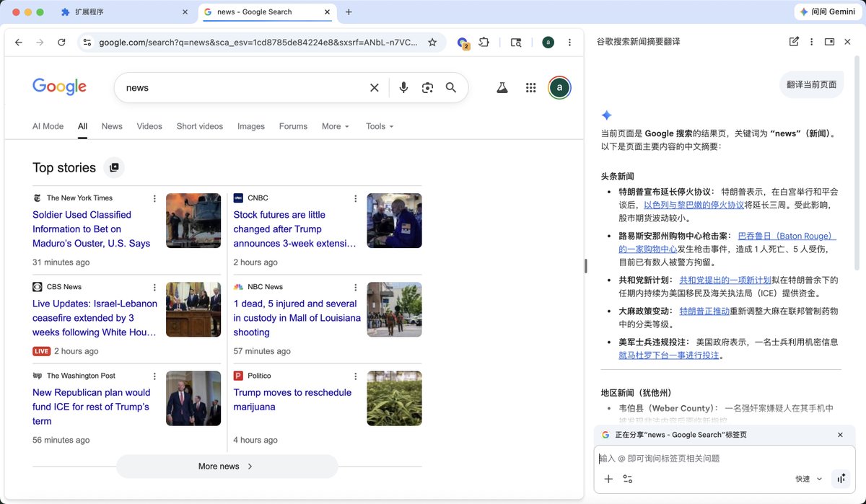Open Mall of Louisiana shooting story
This screenshot has width=866, height=504.
(297, 318)
